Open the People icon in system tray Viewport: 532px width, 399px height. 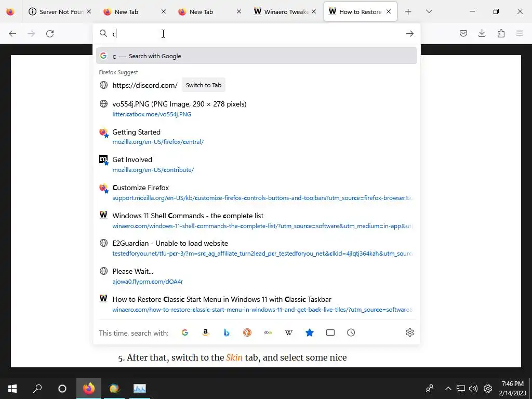click(x=430, y=389)
